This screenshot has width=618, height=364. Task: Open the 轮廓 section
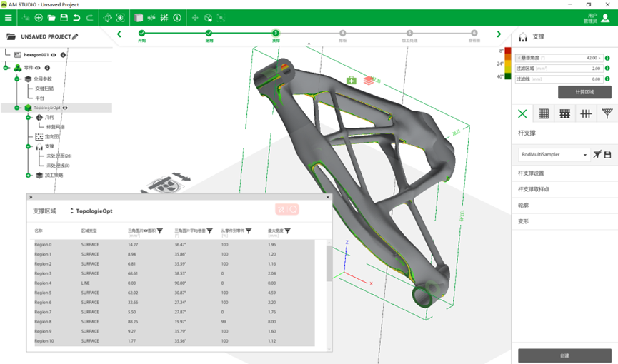pos(564,206)
